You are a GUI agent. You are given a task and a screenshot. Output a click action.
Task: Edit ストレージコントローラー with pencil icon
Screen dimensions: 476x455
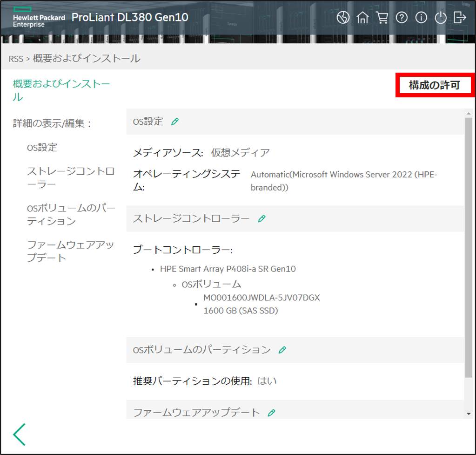pos(261,218)
